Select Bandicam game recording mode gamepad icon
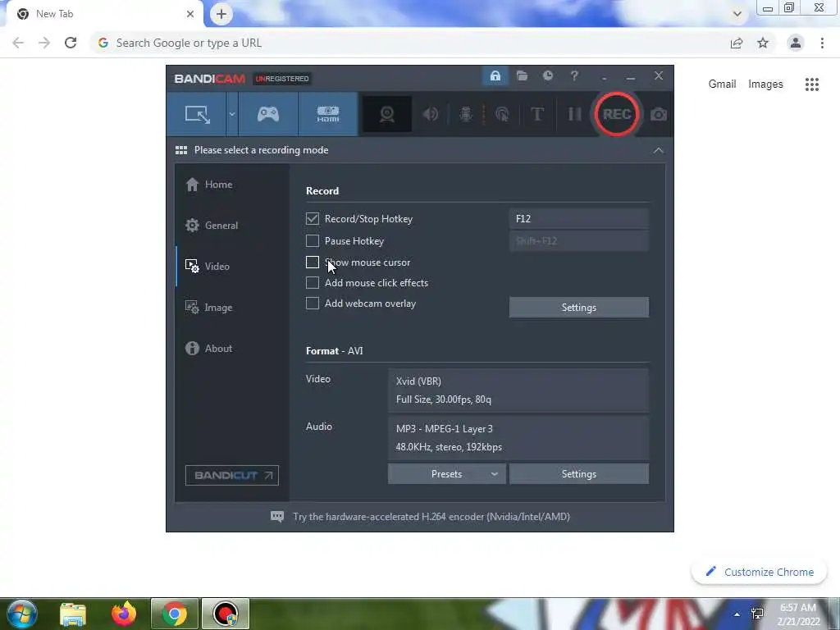This screenshot has width=840, height=630. (268, 114)
